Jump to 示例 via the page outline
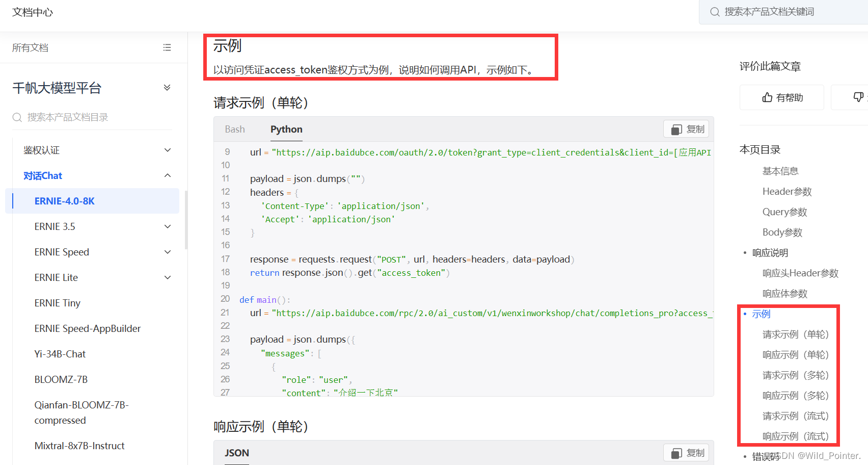This screenshot has width=868, height=465. [761, 314]
